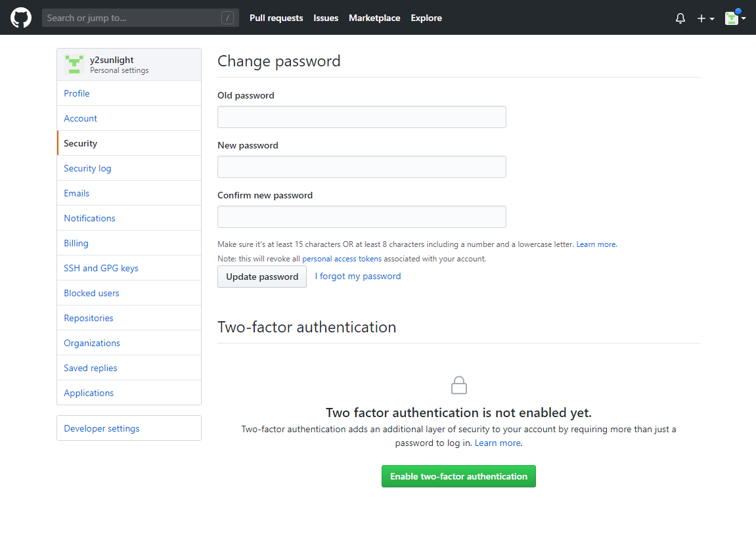This screenshot has height=536, width=756.
Task: Go to Marketplace in top navigation
Action: coord(374,18)
